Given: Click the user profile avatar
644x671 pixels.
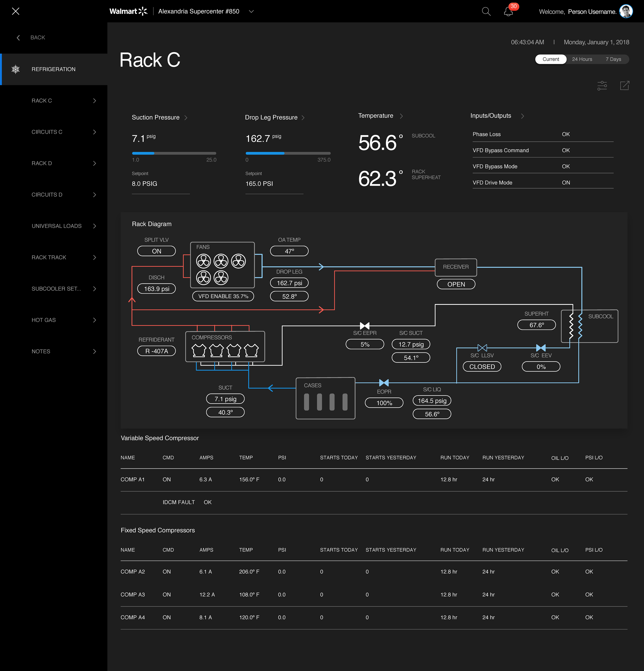Looking at the screenshot, I should (626, 11).
